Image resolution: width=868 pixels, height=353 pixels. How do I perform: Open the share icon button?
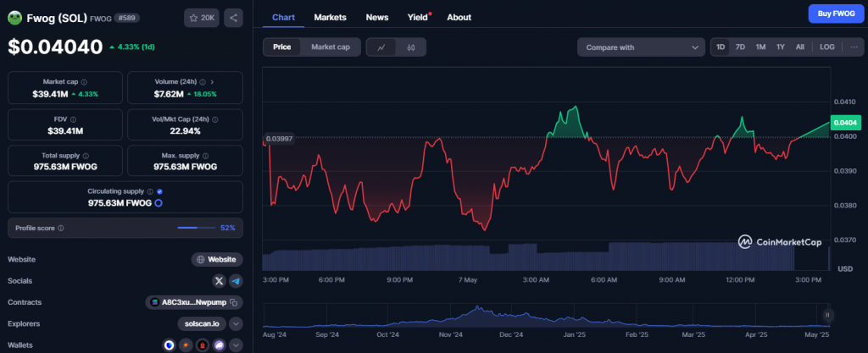click(233, 18)
